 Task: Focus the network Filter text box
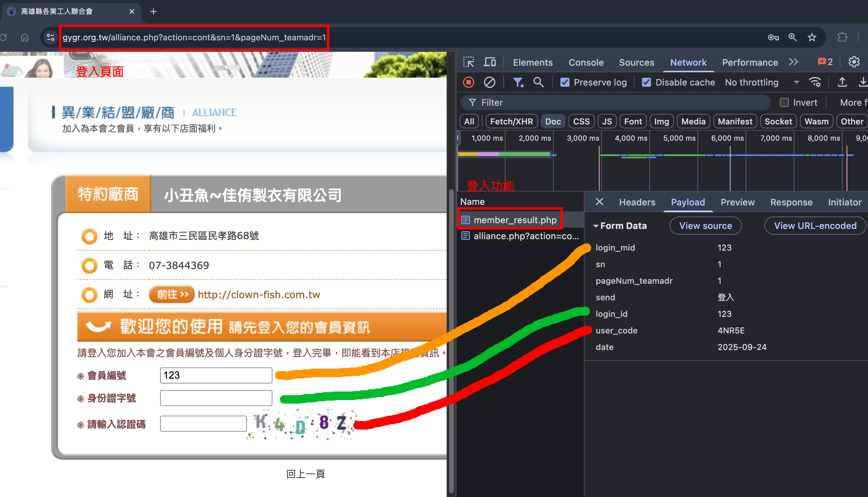point(615,102)
